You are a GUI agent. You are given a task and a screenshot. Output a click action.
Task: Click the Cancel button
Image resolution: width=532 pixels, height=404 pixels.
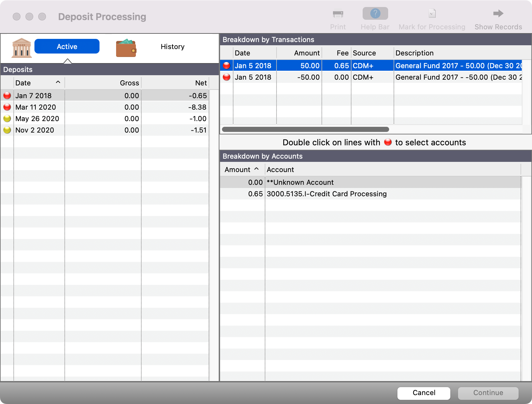[x=423, y=393]
